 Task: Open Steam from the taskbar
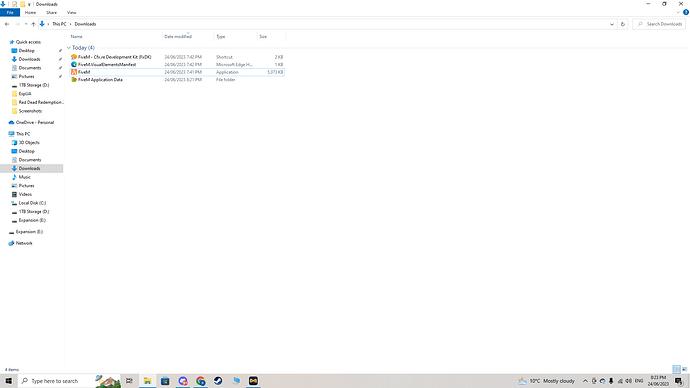pos(218,381)
